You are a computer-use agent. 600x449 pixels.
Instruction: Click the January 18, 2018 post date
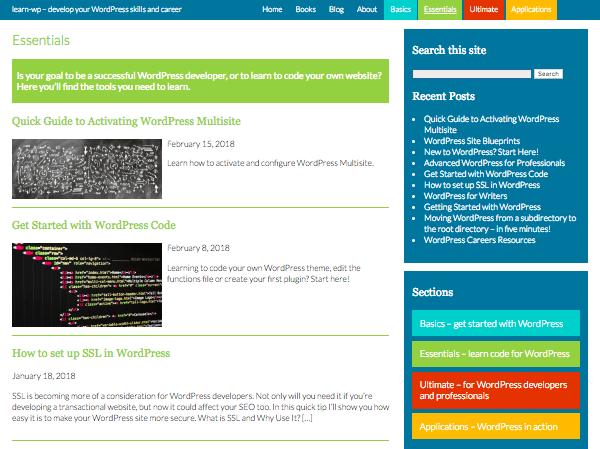(44, 376)
